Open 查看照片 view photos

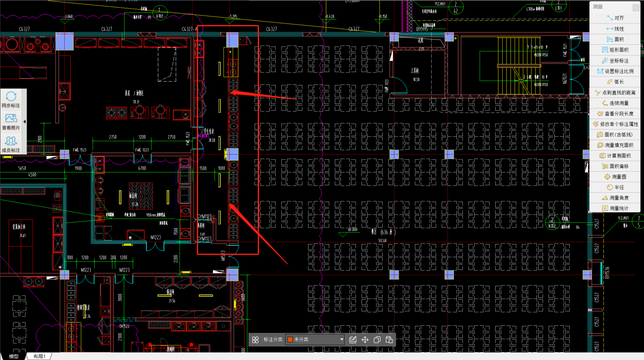click(11, 122)
